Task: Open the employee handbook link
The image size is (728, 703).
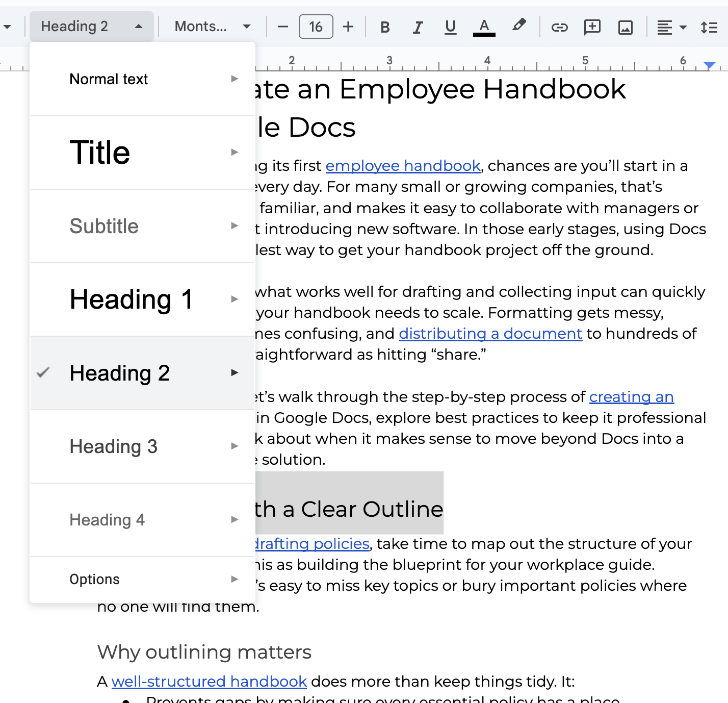Action: [x=403, y=166]
